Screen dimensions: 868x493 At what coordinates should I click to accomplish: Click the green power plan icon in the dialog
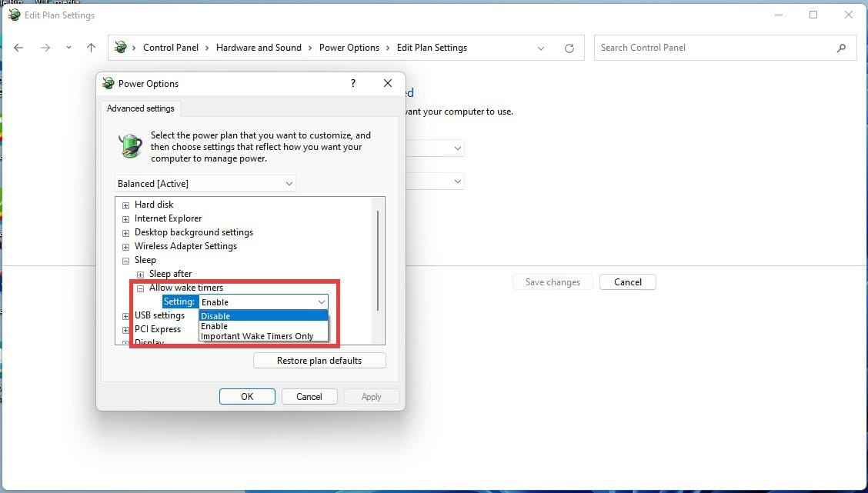129,145
